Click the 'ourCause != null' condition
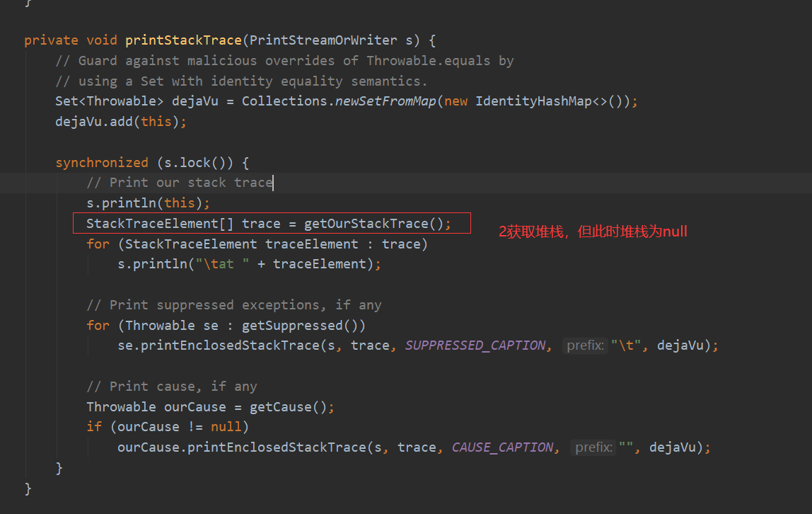812x514 pixels. (180, 427)
